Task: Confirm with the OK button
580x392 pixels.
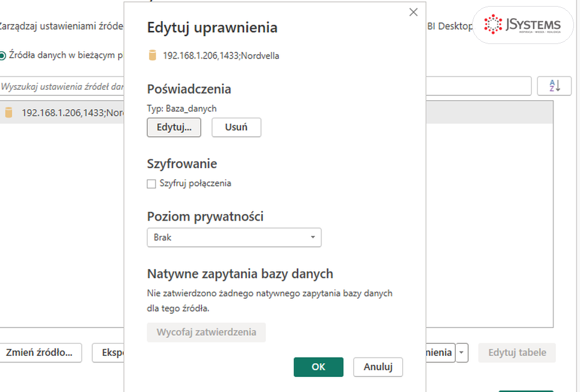Action: [318, 367]
